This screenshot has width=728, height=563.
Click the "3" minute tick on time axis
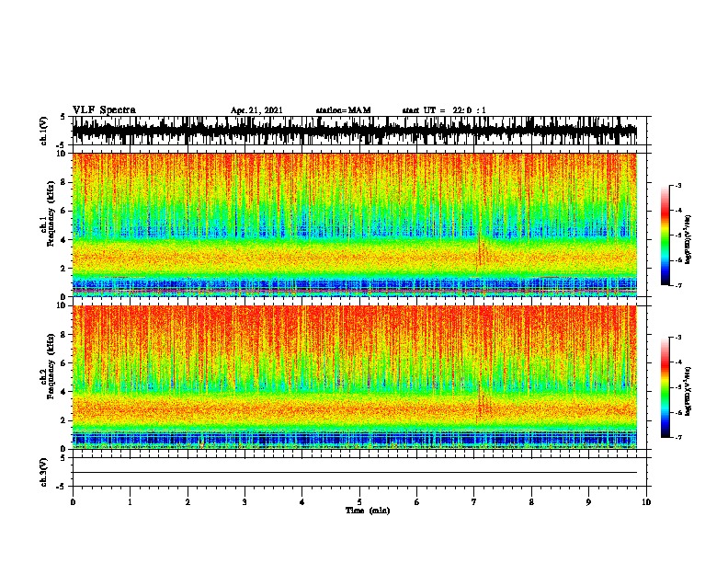coord(245,502)
